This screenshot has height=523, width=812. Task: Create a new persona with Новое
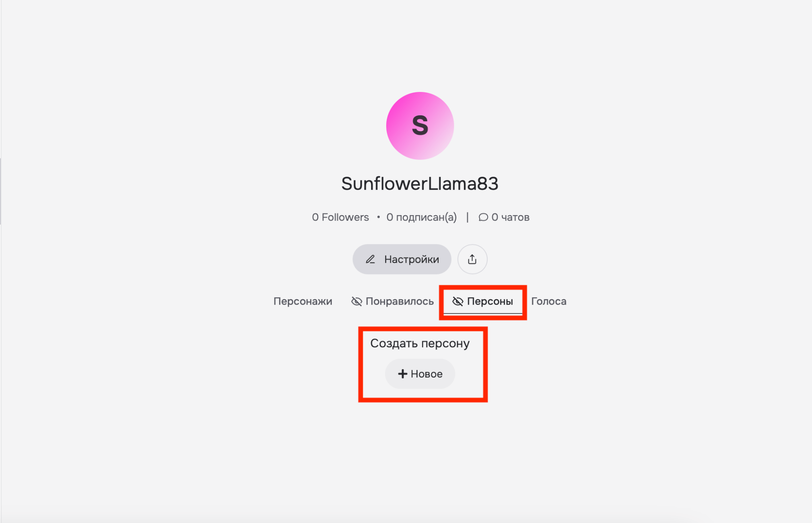[420, 374]
